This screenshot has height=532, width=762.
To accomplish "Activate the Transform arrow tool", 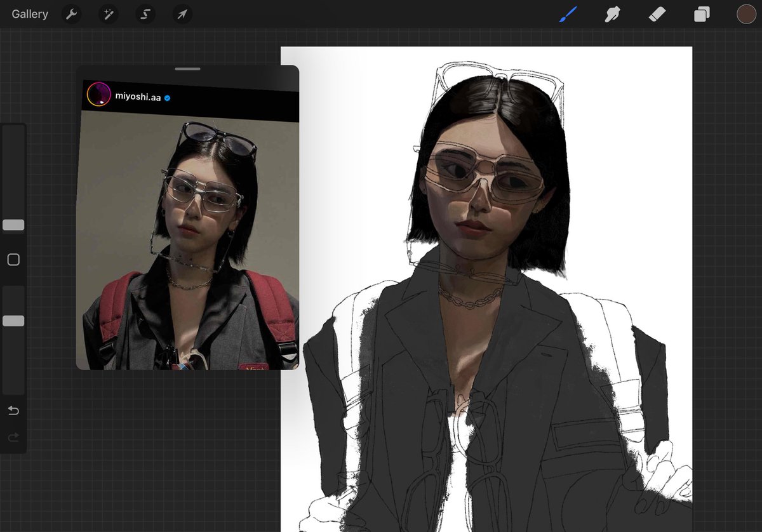I will point(182,14).
